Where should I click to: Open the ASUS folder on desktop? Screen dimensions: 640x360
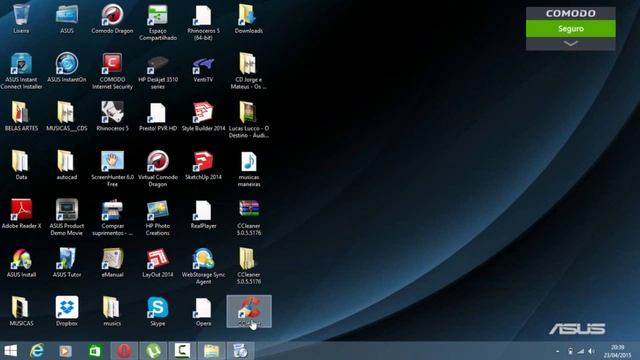[67, 19]
